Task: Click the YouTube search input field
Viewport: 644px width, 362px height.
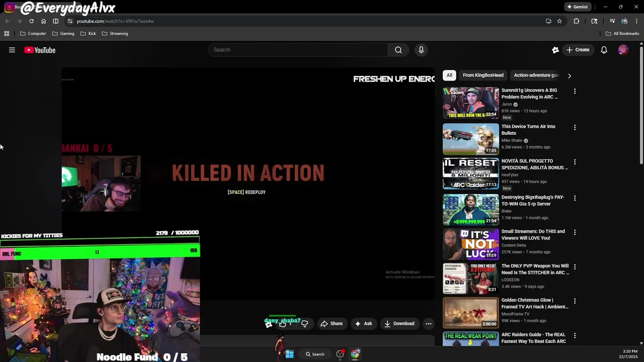Action: [298, 50]
